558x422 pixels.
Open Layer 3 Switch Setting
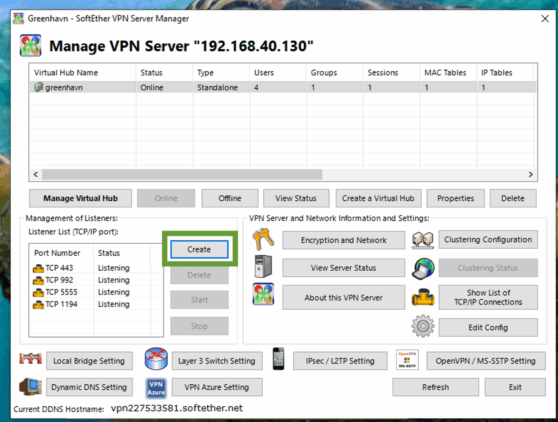pos(217,361)
